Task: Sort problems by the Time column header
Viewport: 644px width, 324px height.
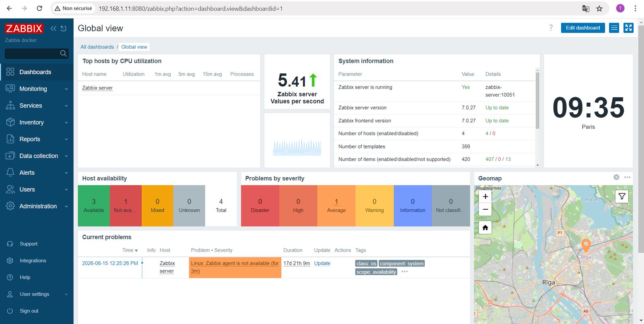Action: coord(130,250)
